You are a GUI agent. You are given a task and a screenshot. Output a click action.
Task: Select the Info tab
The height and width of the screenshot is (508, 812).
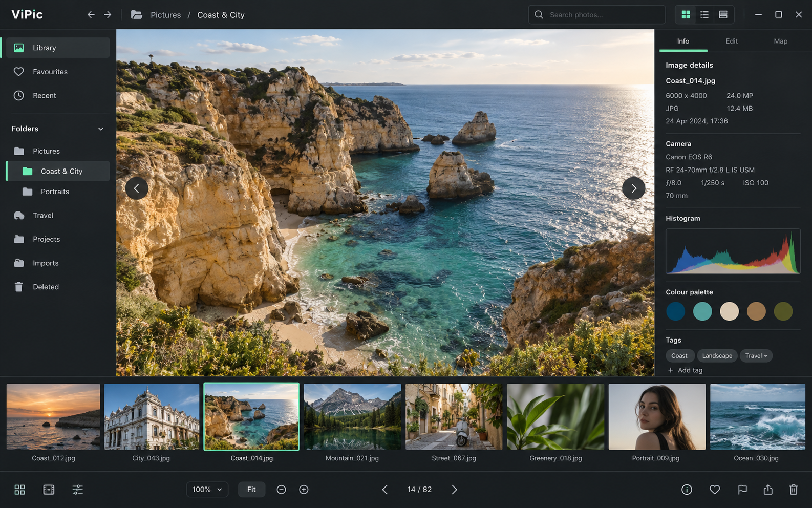coord(683,41)
